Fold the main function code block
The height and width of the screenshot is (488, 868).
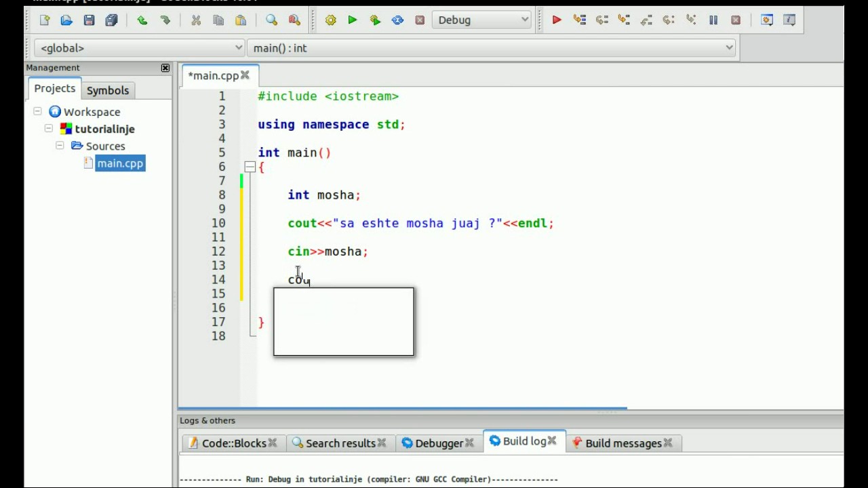[x=250, y=167]
